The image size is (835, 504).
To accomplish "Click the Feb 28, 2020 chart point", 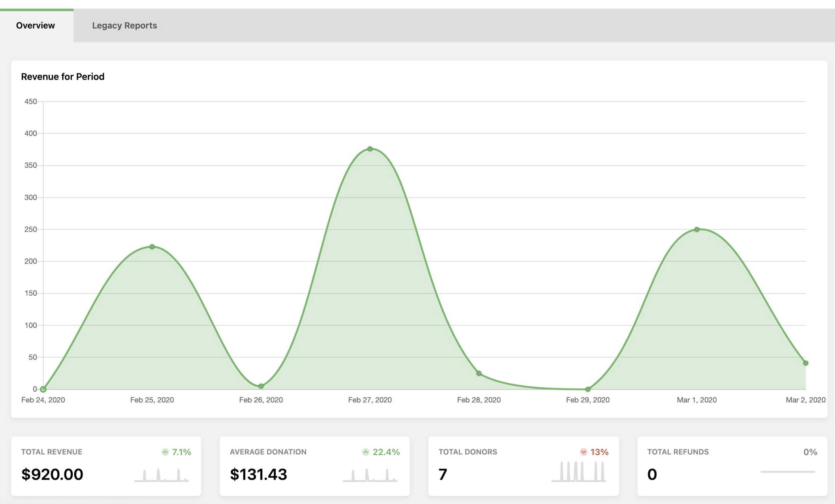I will click(x=479, y=373).
